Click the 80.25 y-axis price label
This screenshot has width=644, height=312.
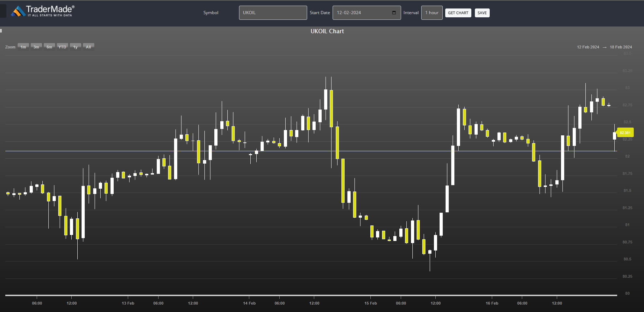click(x=627, y=276)
